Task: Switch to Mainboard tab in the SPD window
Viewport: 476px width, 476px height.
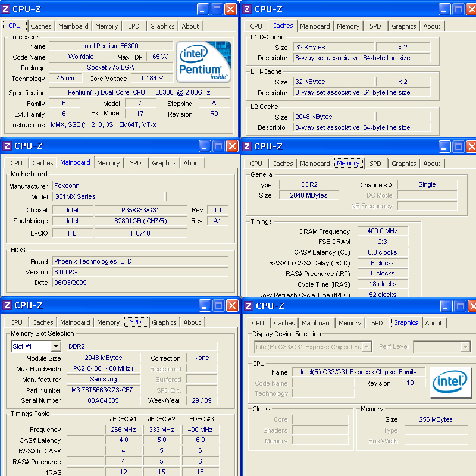Action: [75, 322]
